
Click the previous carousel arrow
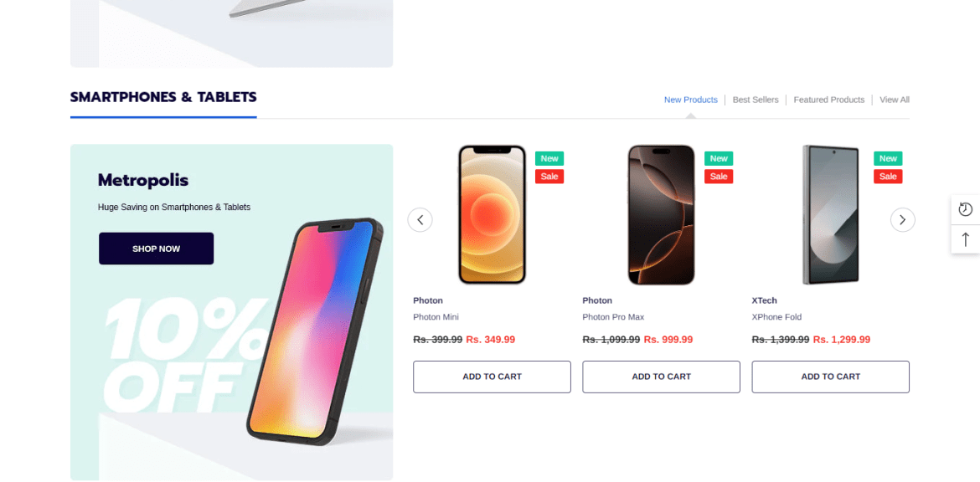pyautogui.click(x=420, y=220)
